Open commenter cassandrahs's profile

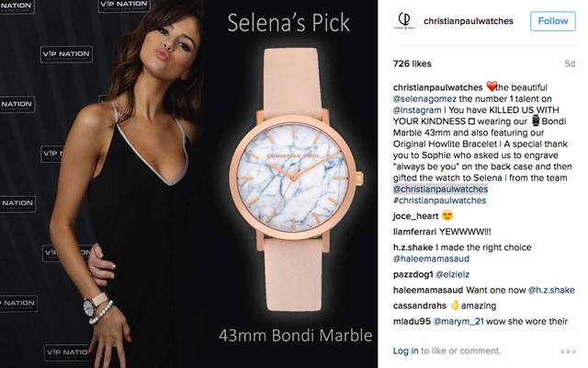[x=420, y=305]
